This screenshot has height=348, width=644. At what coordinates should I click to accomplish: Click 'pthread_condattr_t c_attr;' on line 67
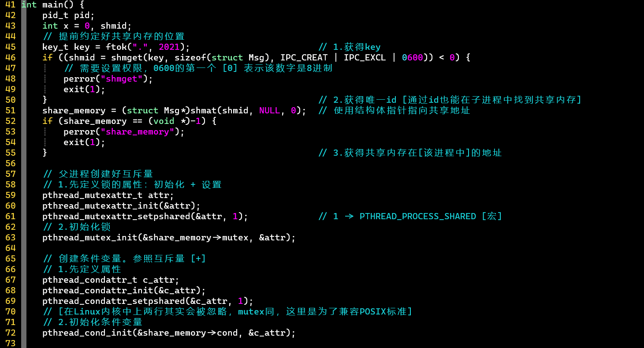click(111, 280)
